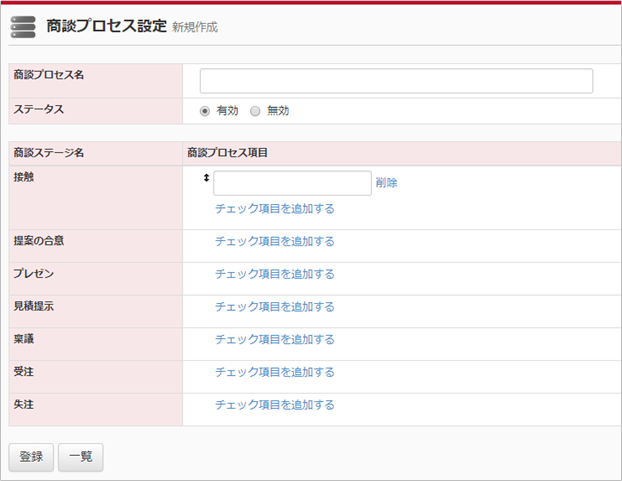This screenshot has height=481, width=622.
Task: Click the 削除 link next to check item
Action: coord(387,183)
